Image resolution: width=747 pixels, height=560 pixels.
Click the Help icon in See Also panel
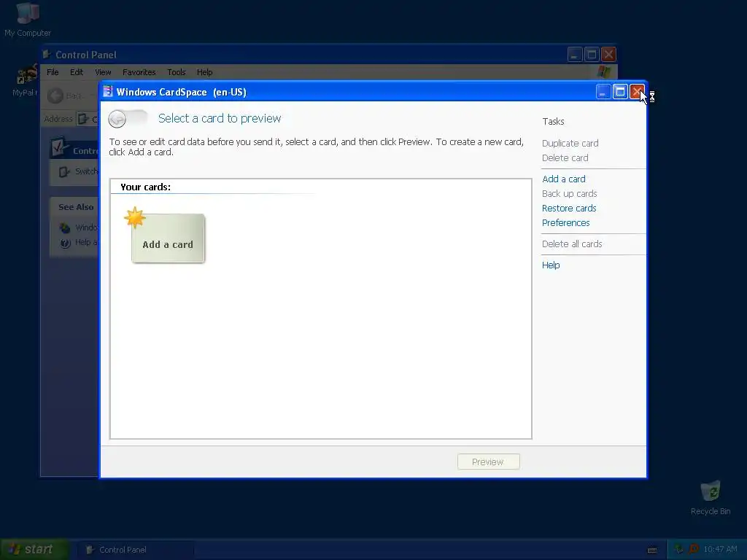point(65,243)
